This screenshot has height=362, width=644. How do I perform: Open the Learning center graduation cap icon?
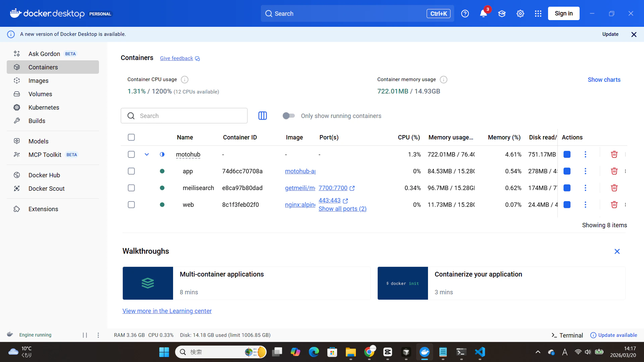[x=502, y=13]
